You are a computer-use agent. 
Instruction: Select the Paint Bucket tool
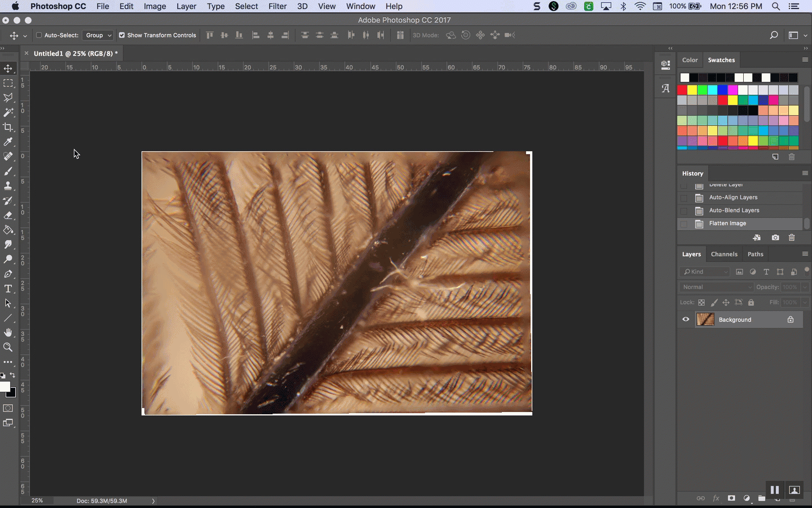[x=8, y=230]
